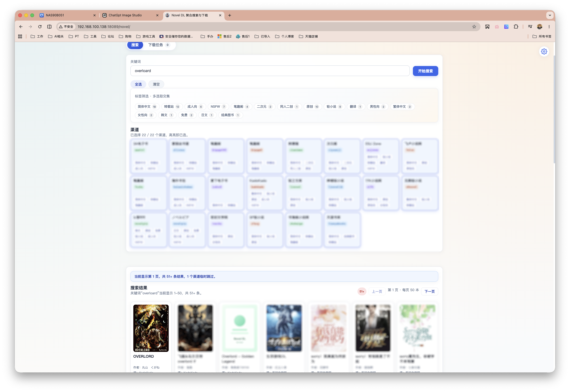The height and width of the screenshot is (392, 570).
Task: Toggle the 免费 tag filter
Action: tap(187, 115)
